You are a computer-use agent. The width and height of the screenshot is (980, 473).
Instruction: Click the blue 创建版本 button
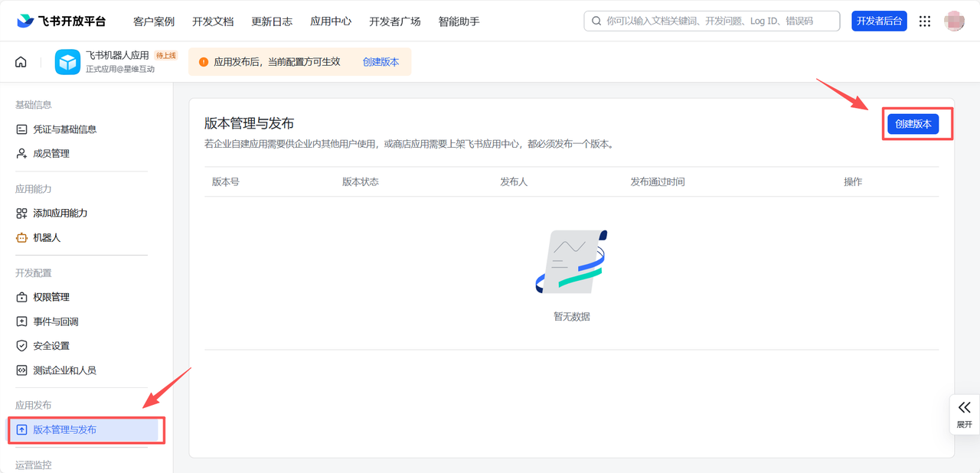(x=913, y=123)
